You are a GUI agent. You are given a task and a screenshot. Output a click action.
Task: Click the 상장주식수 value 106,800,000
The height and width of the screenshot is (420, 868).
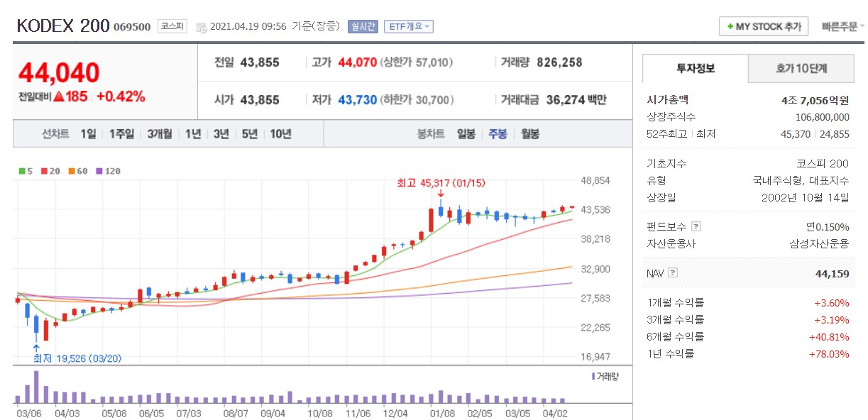(823, 117)
